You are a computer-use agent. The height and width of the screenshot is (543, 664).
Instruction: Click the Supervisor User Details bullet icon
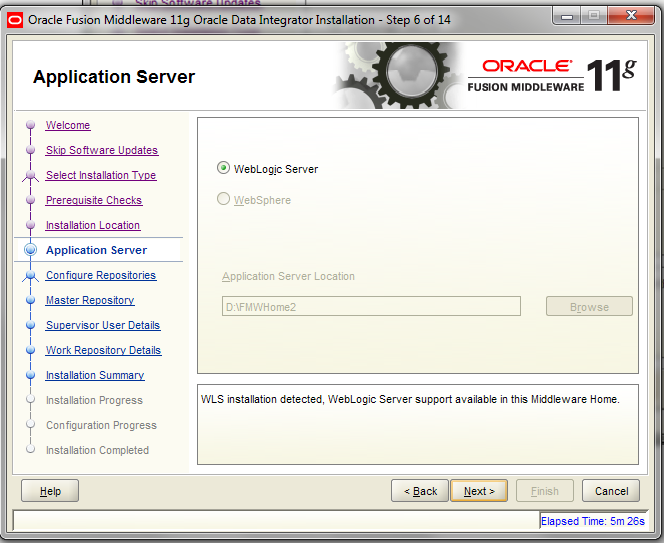pos(30,325)
